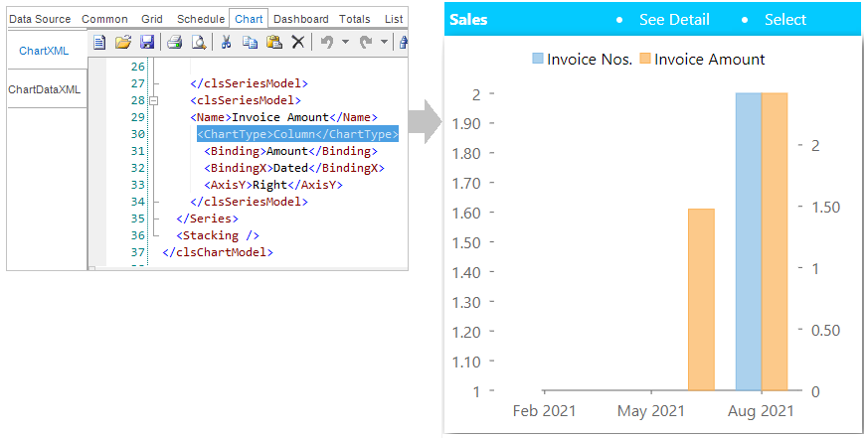Expand the Redo history dropdown arrow
868x438 pixels.
384,42
